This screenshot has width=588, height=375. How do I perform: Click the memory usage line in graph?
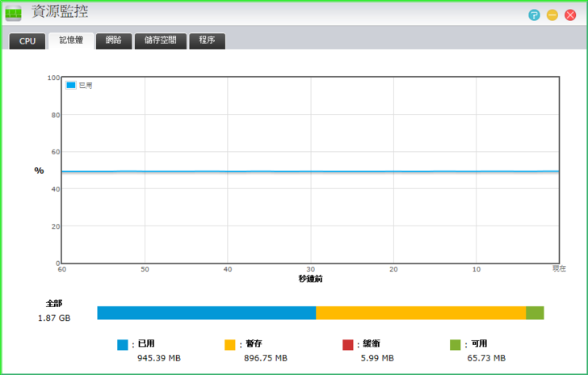pyautogui.click(x=310, y=171)
